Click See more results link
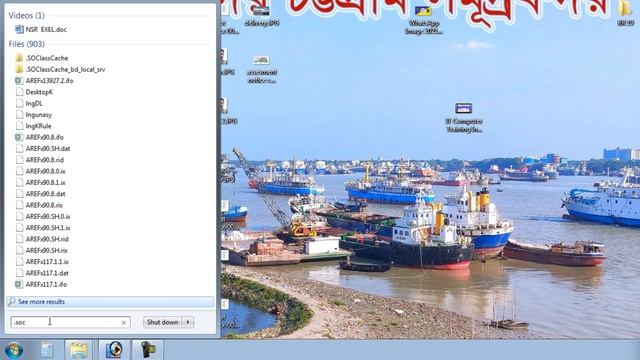Image resolution: width=640 pixels, height=360 pixels. (x=42, y=302)
